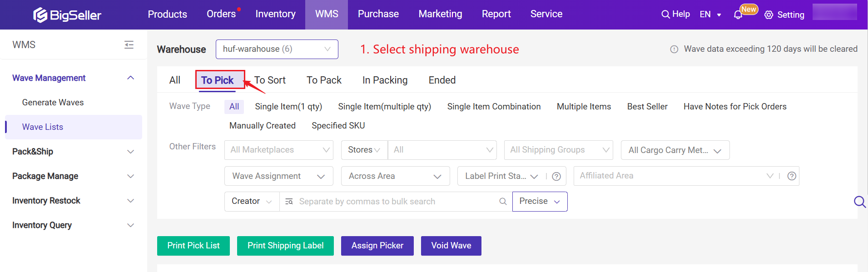Click help icon beside Label Print Status
This screenshot has width=868, height=272.
pos(556,176)
